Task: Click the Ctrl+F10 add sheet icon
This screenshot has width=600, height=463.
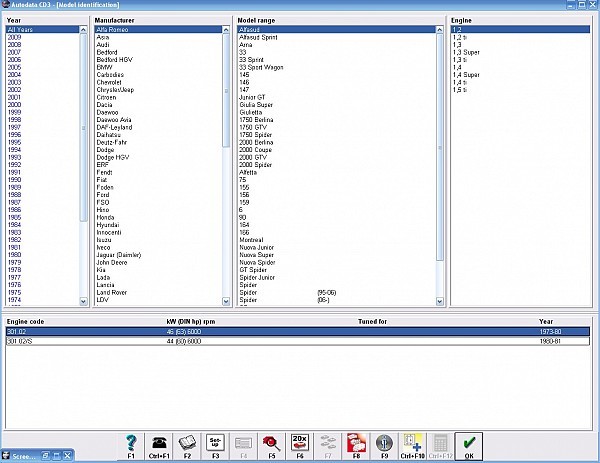Action: coord(412,446)
